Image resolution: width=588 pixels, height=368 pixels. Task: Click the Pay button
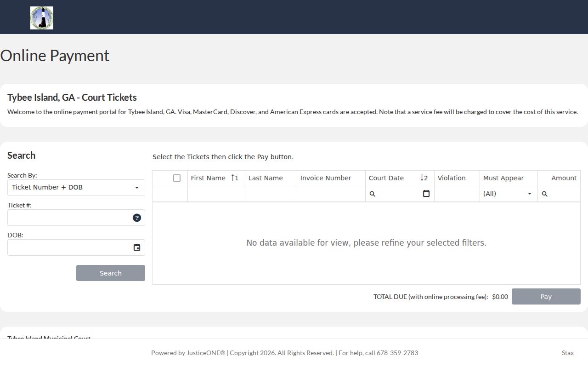coord(546,296)
